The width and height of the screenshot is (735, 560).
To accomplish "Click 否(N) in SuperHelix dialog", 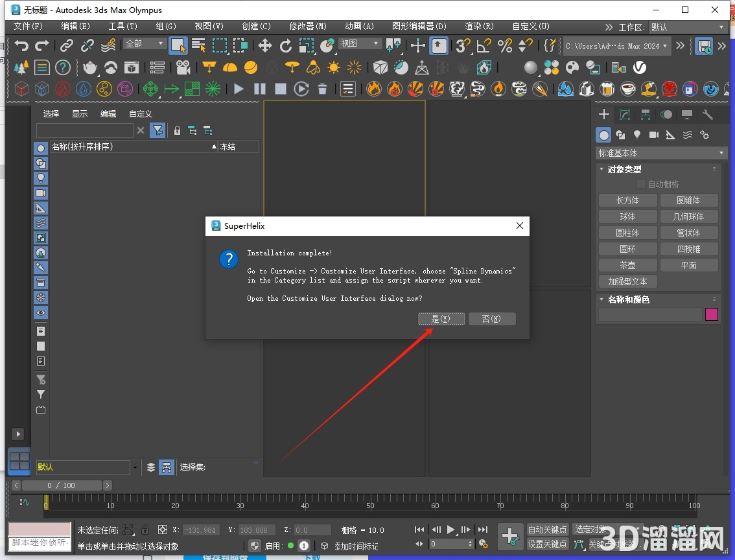I will [492, 319].
